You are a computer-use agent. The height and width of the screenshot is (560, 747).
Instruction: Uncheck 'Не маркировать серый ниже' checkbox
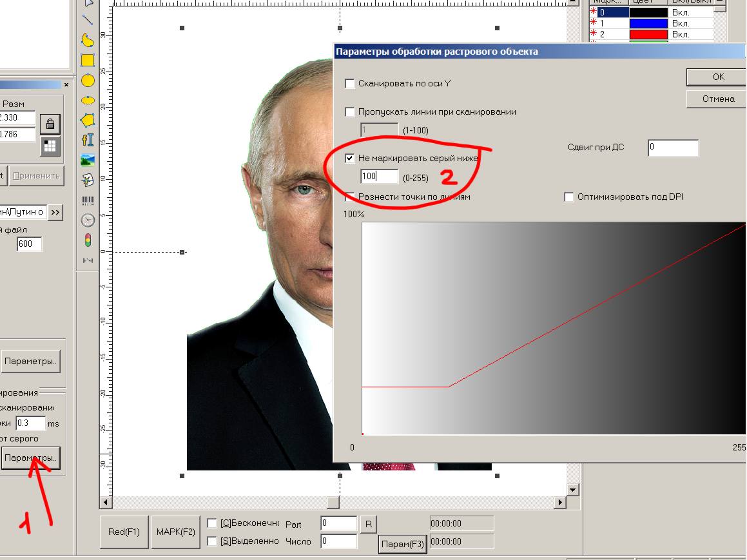[350, 159]
